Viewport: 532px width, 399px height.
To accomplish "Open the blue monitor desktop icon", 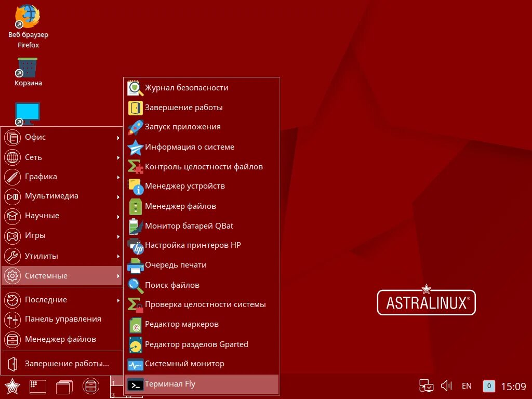I will click(x=28, y=114).
